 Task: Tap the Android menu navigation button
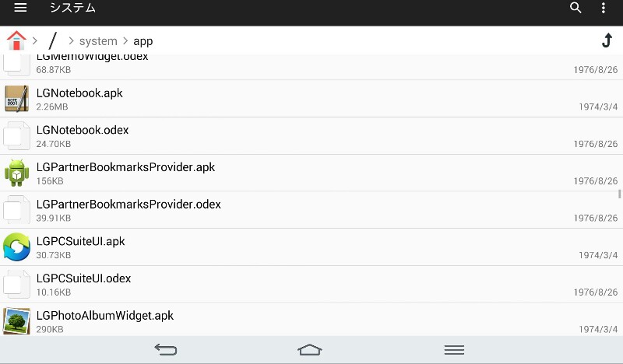[454, 349]
